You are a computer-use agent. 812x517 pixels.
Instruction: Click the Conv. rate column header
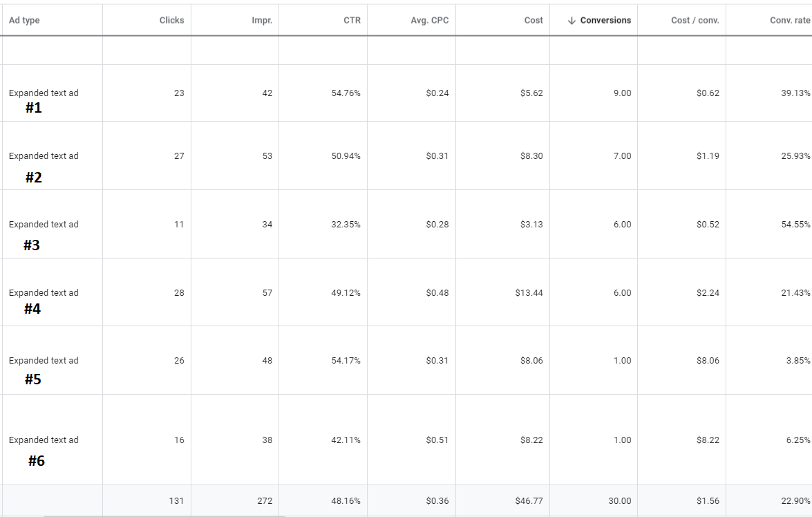pyautogui.click(x=790, y=20)
